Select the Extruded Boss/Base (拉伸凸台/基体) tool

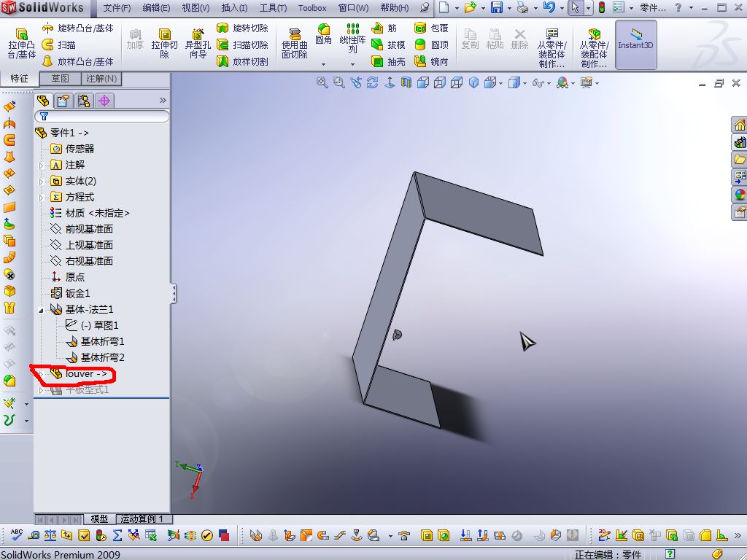[x=21, y=44]
